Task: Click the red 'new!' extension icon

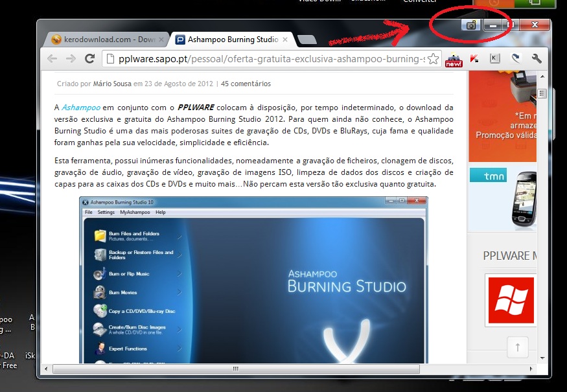Action: pyautogui.click(x=454, y=59)
